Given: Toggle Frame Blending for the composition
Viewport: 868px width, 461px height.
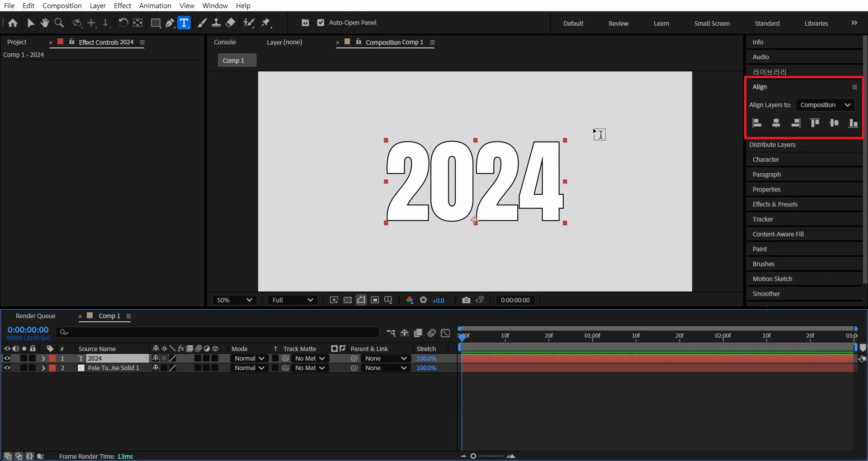Looking at the screenshot, I should [x=418, y=333].
